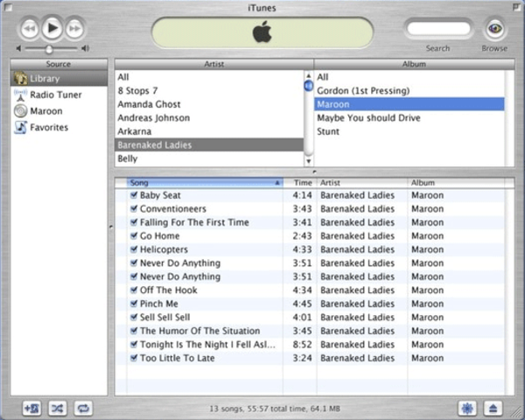Image resolution: width=525 pixels, height=420 pixels.
Task: Click the Play button
Action: (52, 28)
